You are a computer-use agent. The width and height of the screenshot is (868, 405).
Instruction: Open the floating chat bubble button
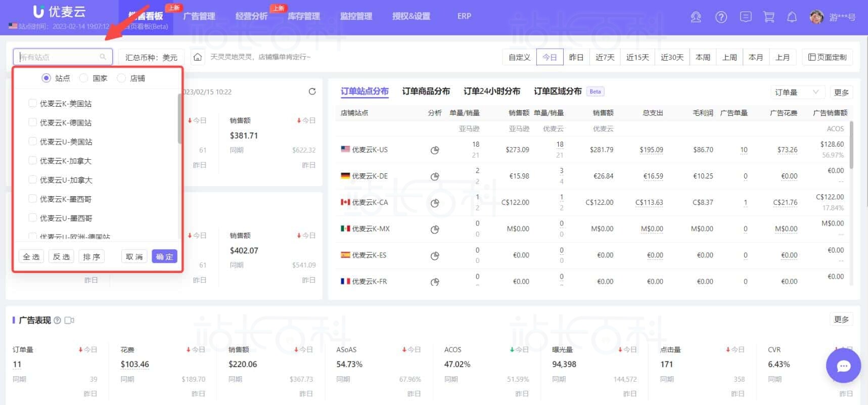843,366
